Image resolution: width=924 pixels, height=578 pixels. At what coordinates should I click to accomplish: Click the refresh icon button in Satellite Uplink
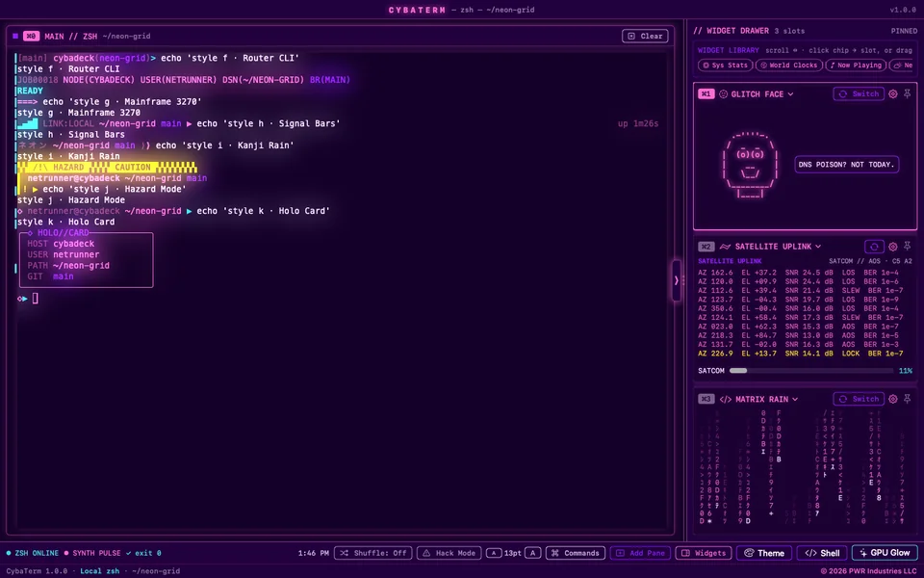coord(874,247)
